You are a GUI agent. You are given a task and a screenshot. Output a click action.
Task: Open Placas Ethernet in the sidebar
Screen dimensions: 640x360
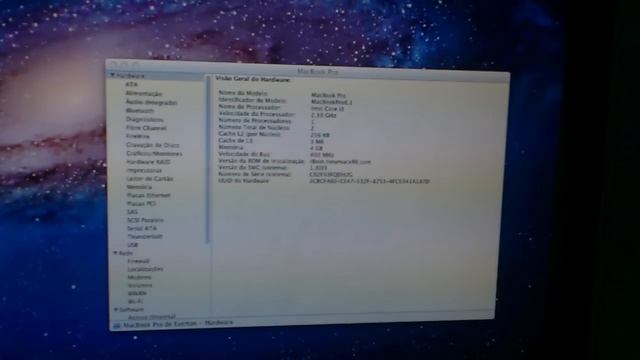coord(149,195)
